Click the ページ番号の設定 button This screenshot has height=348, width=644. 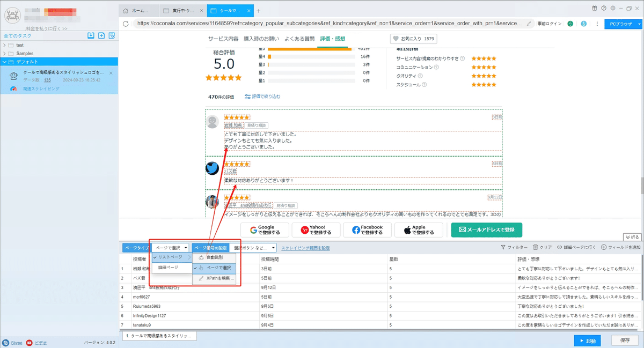(x=211, y=248)
